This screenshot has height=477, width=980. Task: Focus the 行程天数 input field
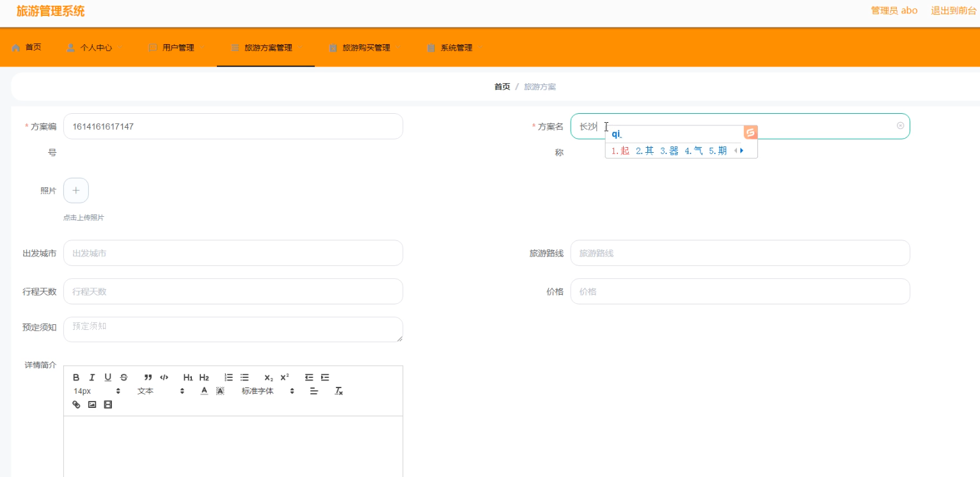[233, 292]
